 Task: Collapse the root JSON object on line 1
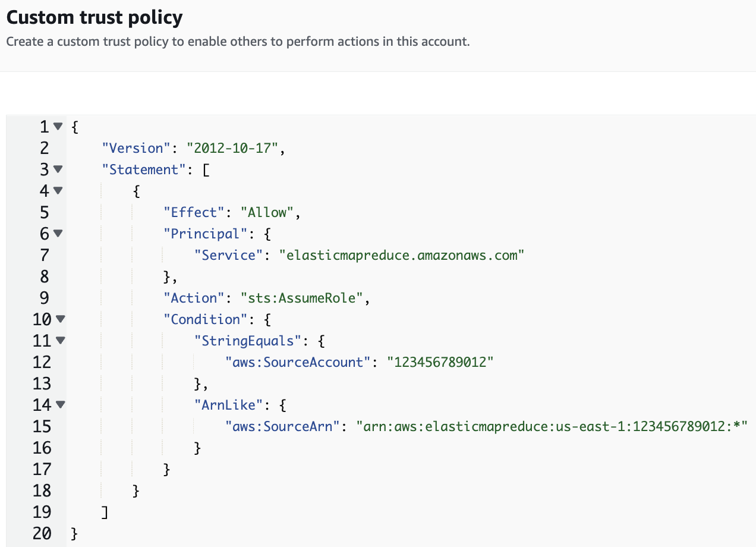pyautogui.click(x=58, y=127)
